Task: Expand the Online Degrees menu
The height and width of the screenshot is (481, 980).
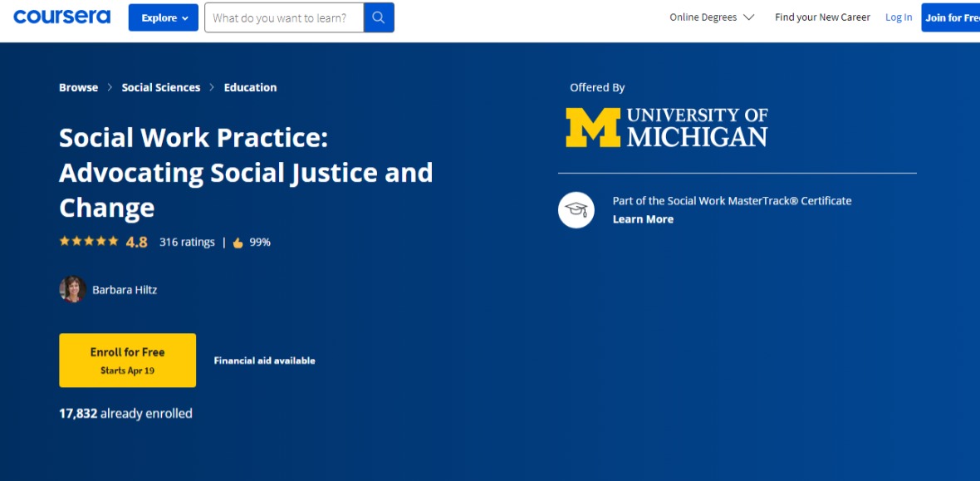Action: (x=712, y=17)
